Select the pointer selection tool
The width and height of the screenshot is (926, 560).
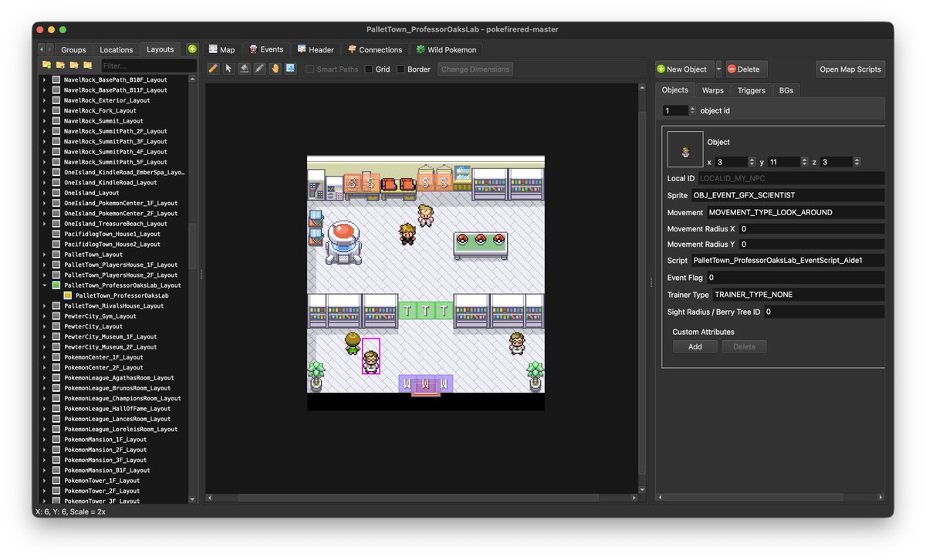(x=229, y=69)
